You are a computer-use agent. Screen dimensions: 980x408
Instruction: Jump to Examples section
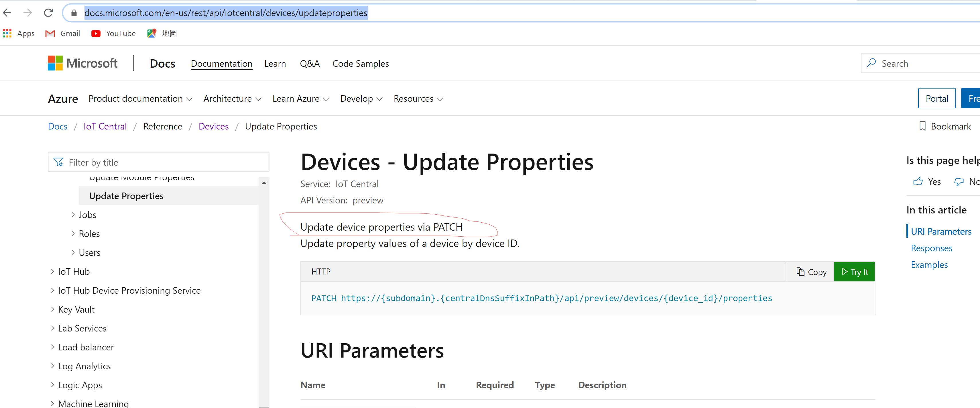[x=929, y=265]
